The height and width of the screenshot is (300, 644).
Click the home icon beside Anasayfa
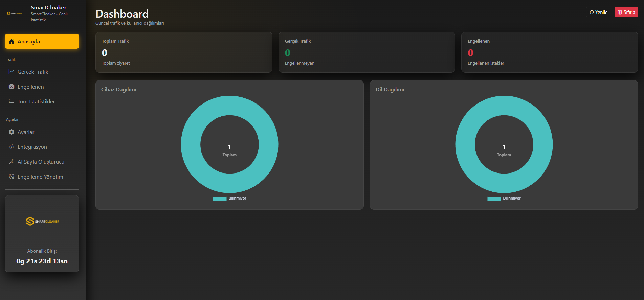(12, 42)
